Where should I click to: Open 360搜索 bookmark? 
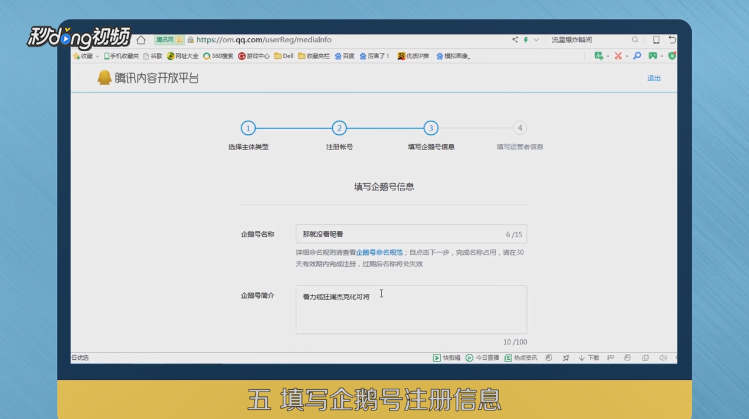click(x=218, y=56)
